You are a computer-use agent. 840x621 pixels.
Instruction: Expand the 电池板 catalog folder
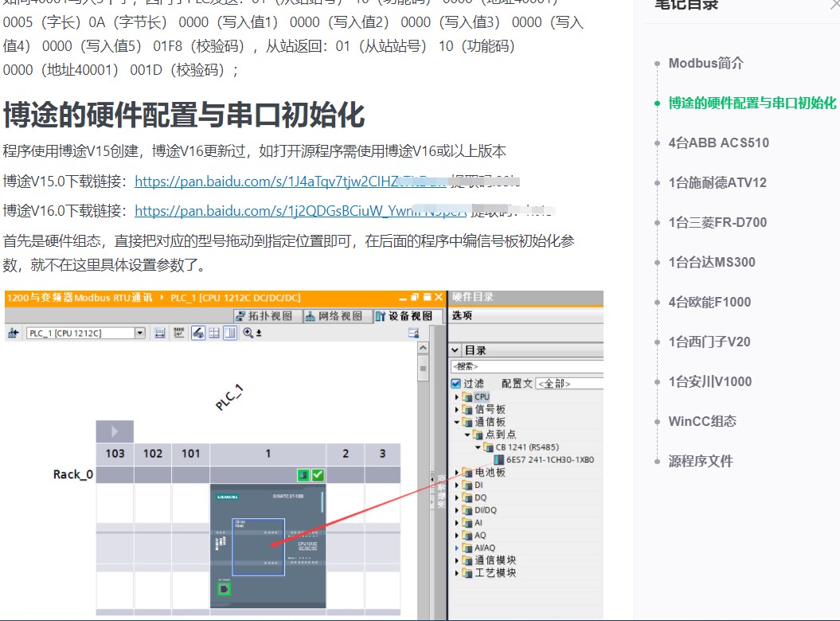[x=457, y=473]
